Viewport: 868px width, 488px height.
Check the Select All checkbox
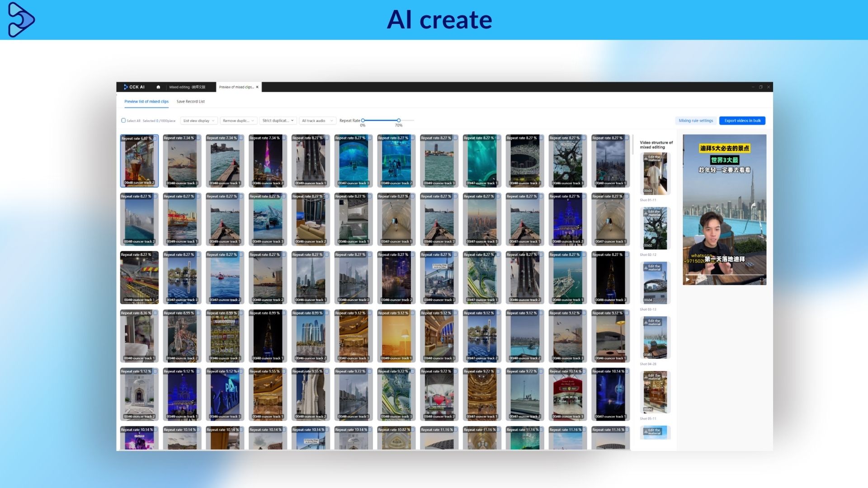pyautogui.click(x=123, y=121)
